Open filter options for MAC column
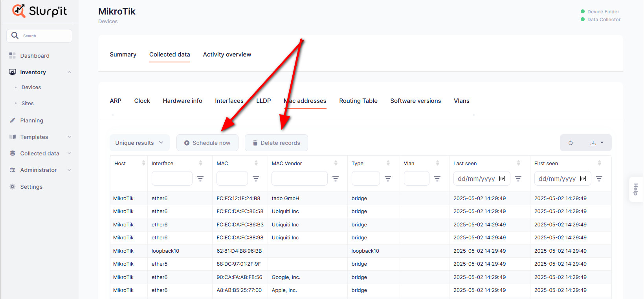This screenshot has width=644, height=299. click(x=256, y=179)
